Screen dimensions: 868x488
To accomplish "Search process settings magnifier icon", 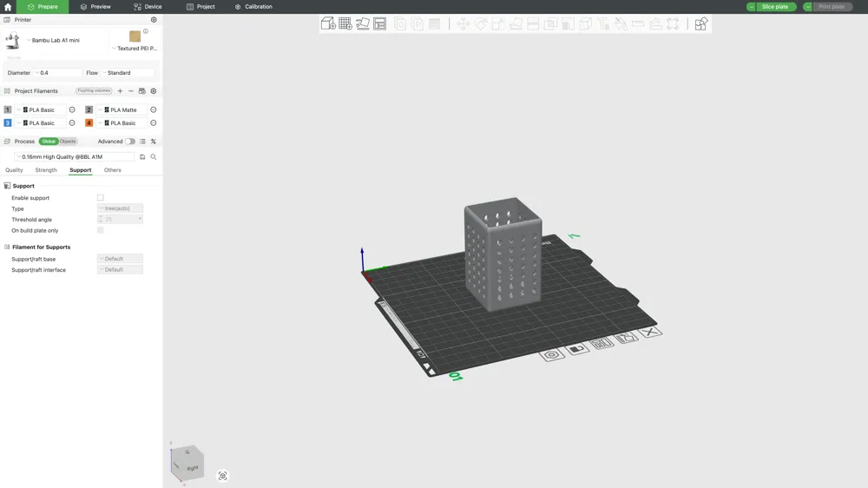I will click(154, 157).
